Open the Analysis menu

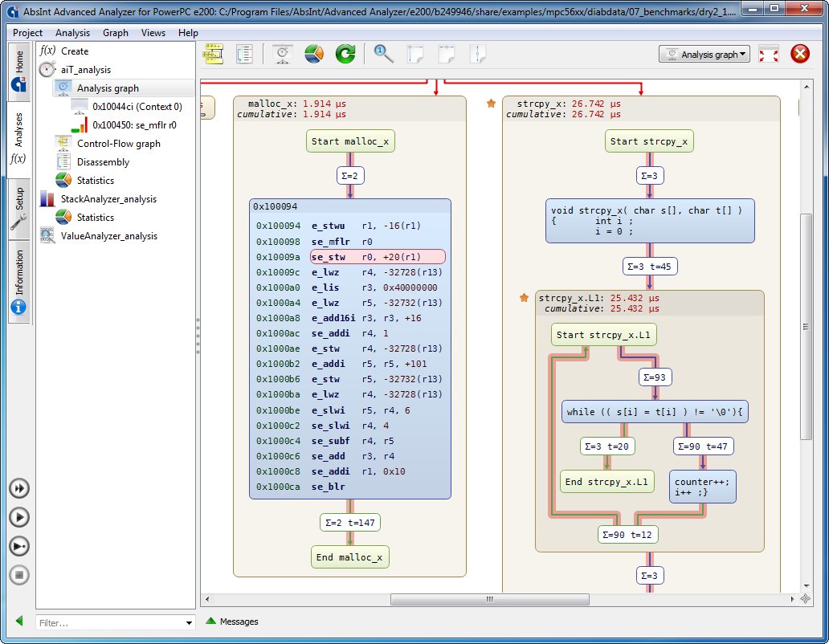click(x=72, y=33)
